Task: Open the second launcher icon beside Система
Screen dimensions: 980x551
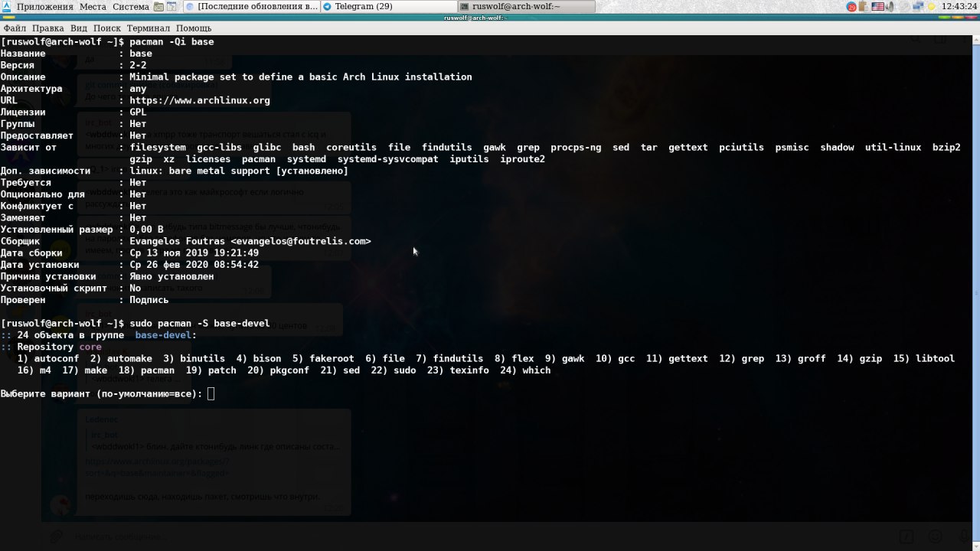Action: (x=171, y=7)
